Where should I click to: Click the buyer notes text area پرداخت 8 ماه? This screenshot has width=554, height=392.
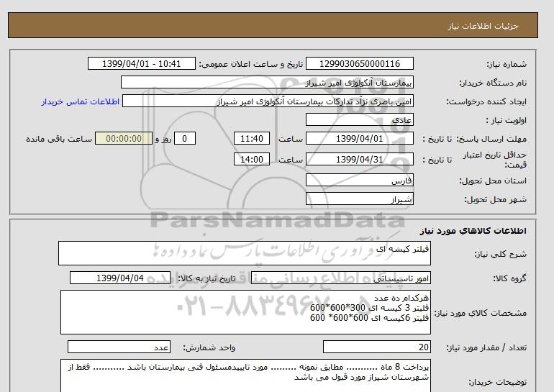point(245,375)
